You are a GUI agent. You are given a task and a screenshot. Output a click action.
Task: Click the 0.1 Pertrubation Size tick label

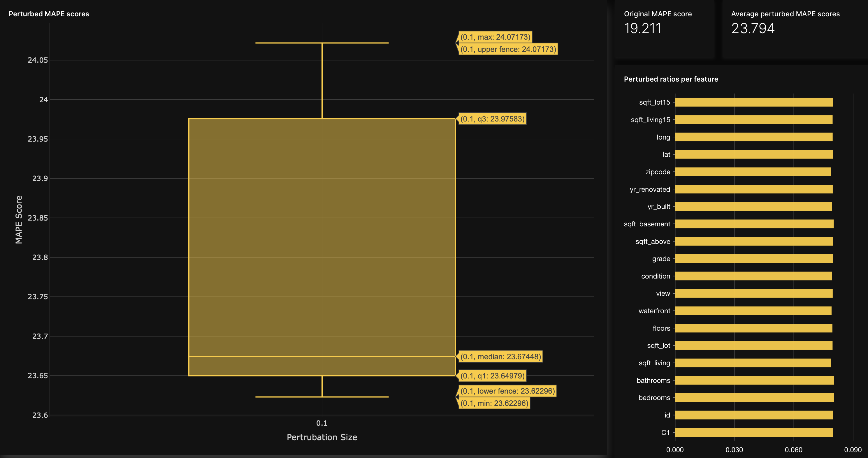coord(322,423)
